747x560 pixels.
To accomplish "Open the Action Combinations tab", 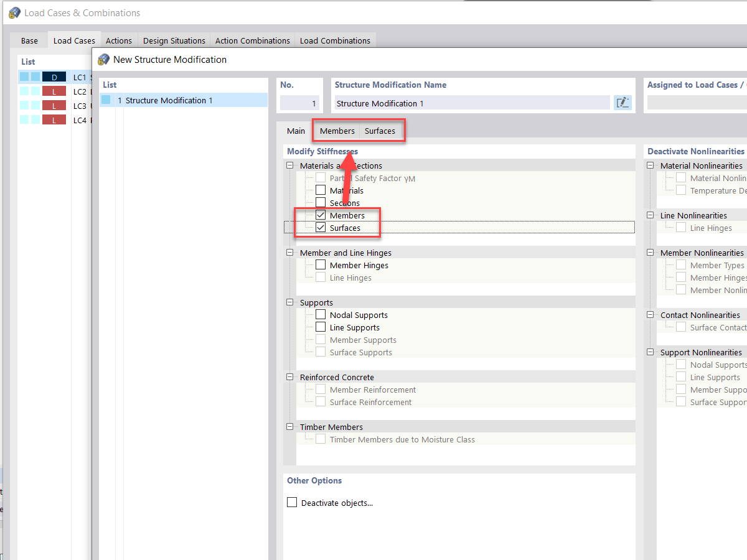I will pyautogui.click(x=253, y=40).
